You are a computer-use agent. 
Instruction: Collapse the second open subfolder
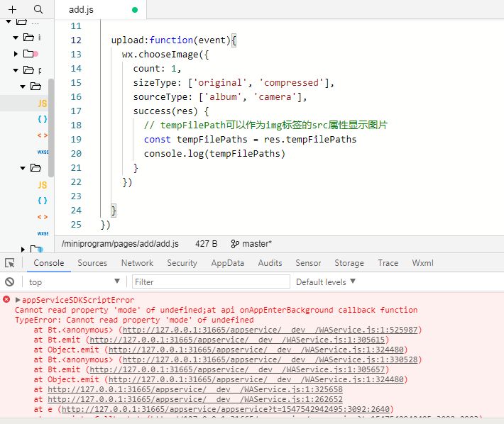(x=23, y=168)
